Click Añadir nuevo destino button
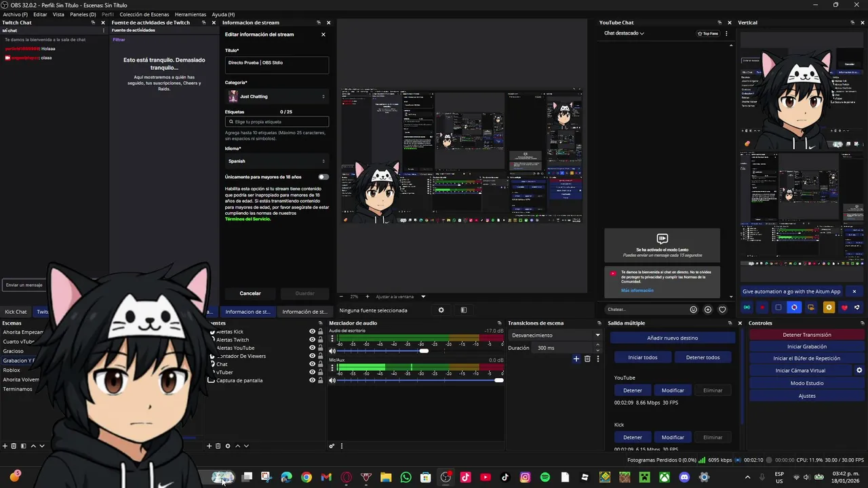Viewport: 868px width, 488px height. coord(673,338)
